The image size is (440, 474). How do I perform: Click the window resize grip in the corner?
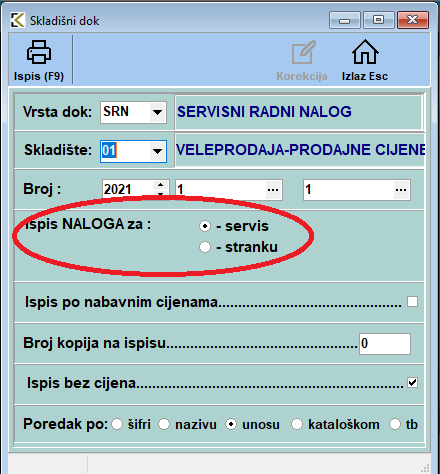coord(425,468)
